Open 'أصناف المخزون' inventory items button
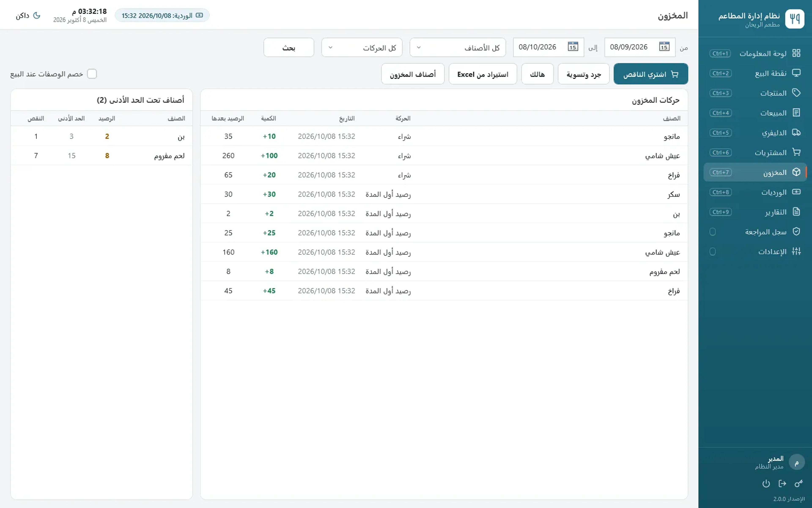This screenshot has height=508, width=812. click(x=413, y=74)
